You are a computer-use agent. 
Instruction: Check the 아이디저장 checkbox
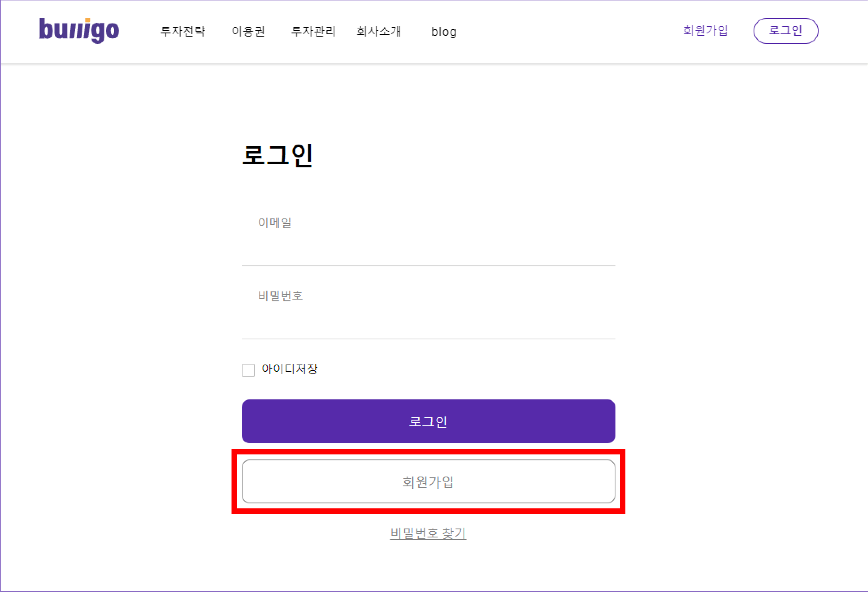(x=248, y=370)
